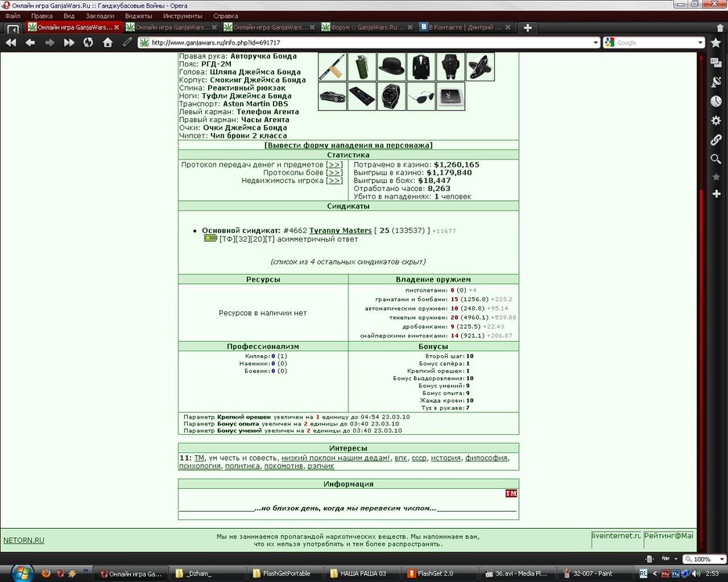Open the Файл menu
The height and width of the screenshot is (582, 728).
pyautogui.click(x=13, y=16)
